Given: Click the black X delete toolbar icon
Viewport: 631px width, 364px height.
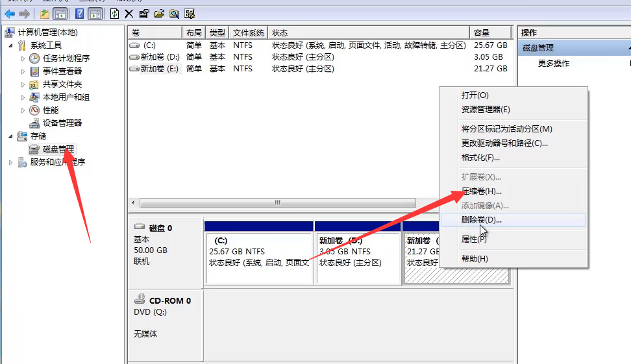Looking at the screenshot, I should pyautogui.click(x=129, y=14).
